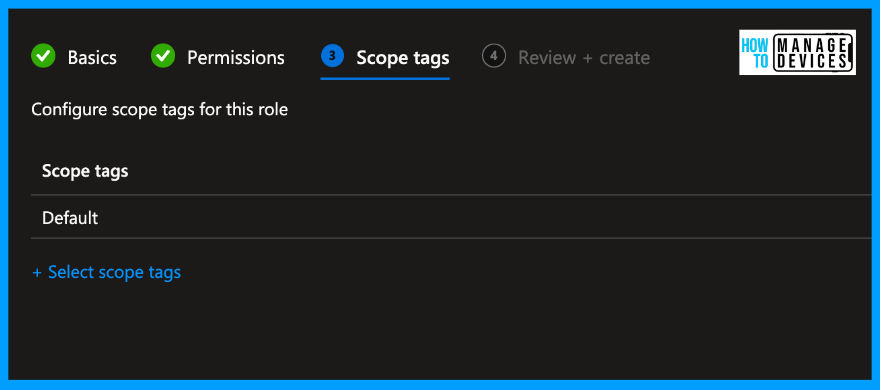Select the Default scope tag row
The height and width of the screenshot is (390, 880).
(x=451, y=217)
